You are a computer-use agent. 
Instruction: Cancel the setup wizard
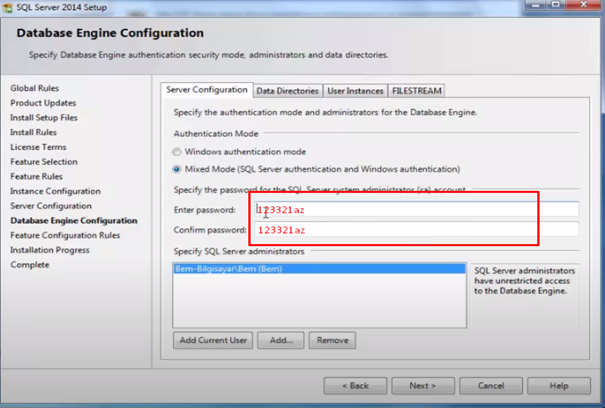click(x=491, y=386)
